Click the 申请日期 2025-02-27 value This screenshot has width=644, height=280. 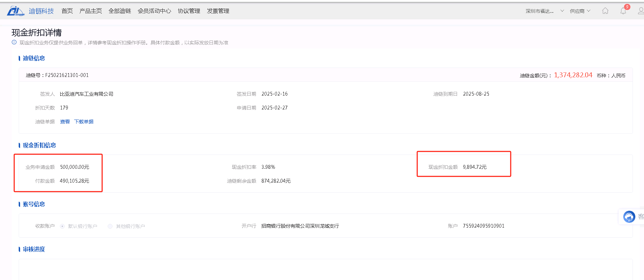[x=275, y=108]
